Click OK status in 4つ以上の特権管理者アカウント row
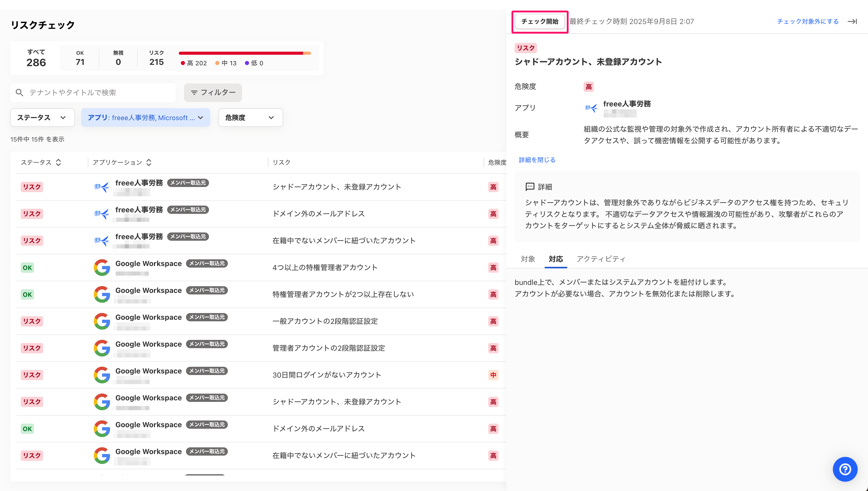The width and height of the screenshot is (868, 491). pyautogui.click(x=27, y=267)
